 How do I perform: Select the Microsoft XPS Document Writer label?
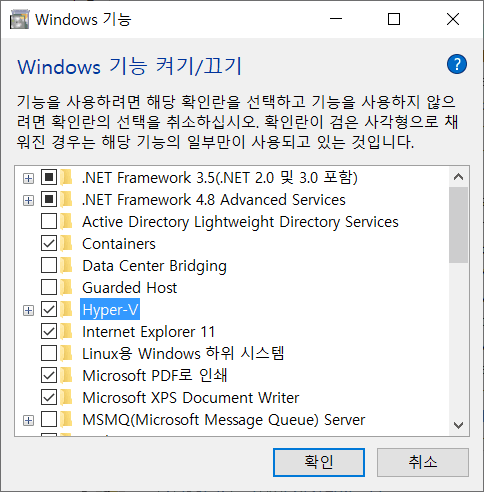pyautogui.click(x=191, y=398)
